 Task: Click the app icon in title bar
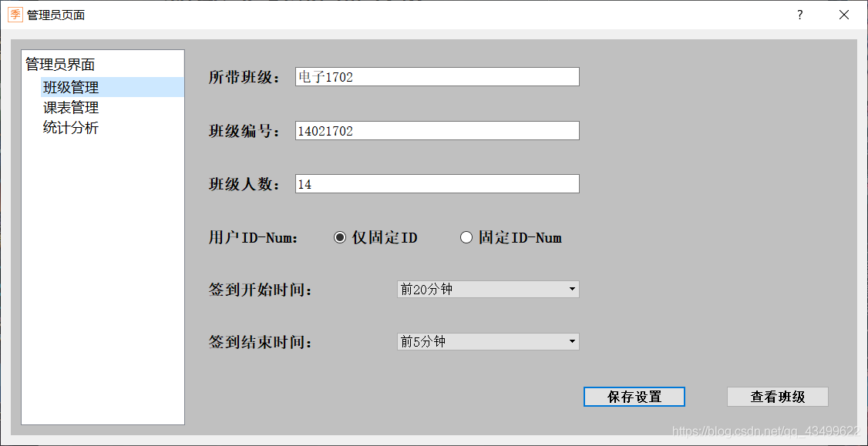[x=15, y=15]
